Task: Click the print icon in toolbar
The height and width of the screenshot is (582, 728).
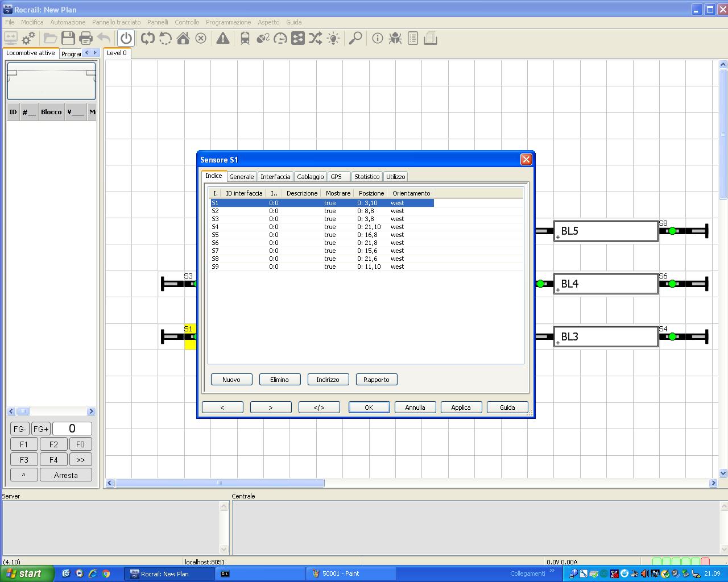Action: (86, 38)
